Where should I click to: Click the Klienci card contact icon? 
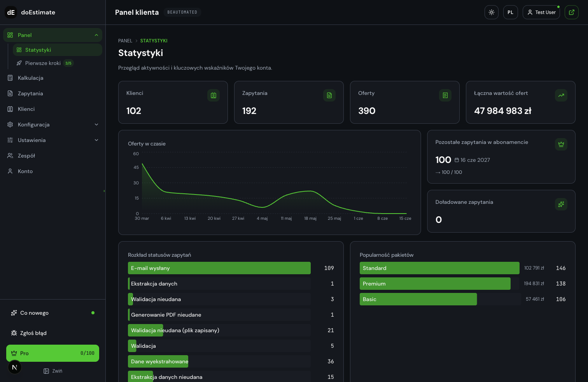point(213,95)
